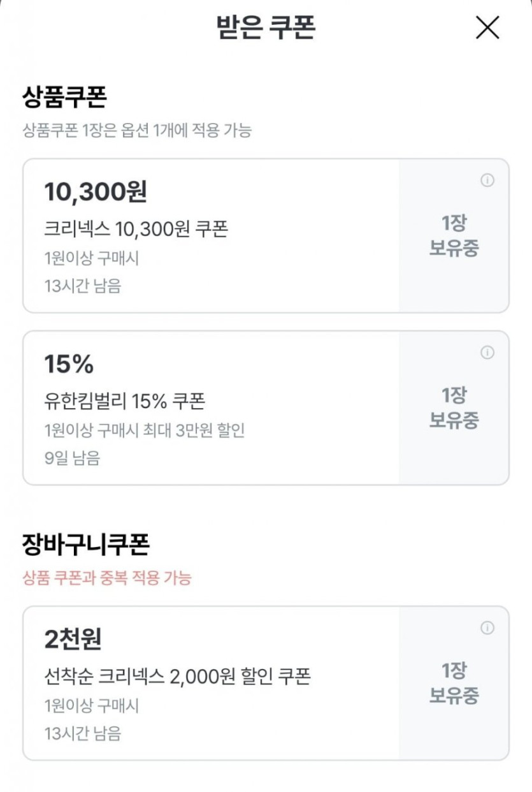
Task: Click the bold 10,300원 amount
Action: pyautogui.click(x=96, y=192)
